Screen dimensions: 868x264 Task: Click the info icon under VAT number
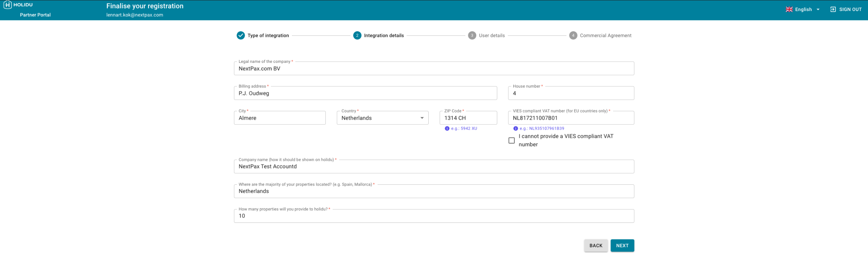[x=516, y=128]
